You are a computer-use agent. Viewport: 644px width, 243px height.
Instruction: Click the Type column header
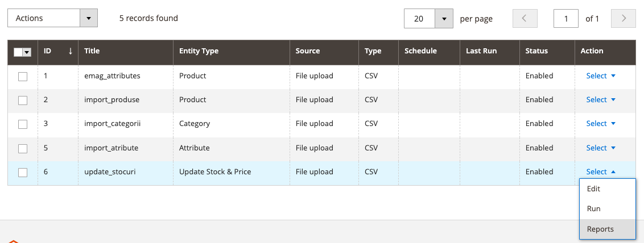click(378, 51)
